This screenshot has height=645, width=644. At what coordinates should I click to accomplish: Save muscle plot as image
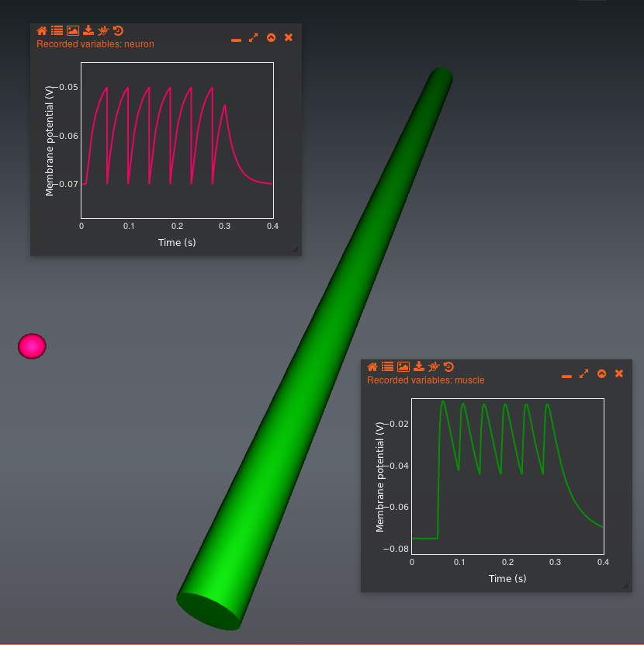403,367
